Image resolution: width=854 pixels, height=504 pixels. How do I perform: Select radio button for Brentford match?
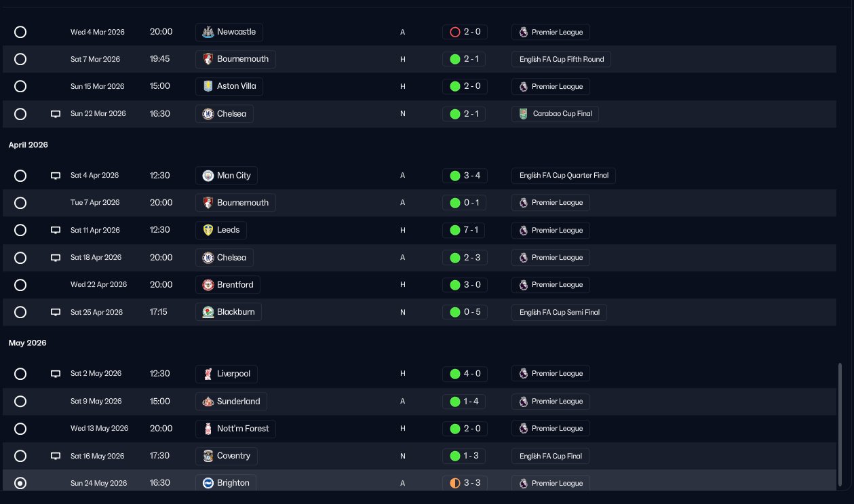point(20,285)
